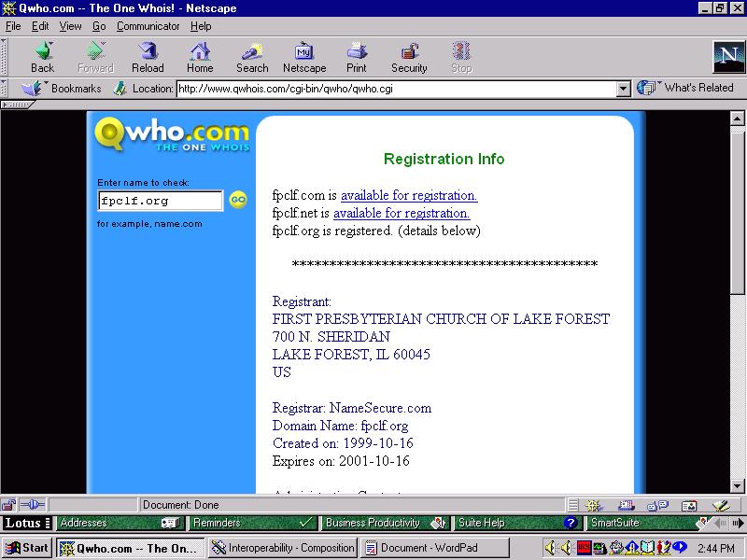The image size is (747, 560).
Task: Click the page scrollbar down arrow
Action: tap(738, 486)
